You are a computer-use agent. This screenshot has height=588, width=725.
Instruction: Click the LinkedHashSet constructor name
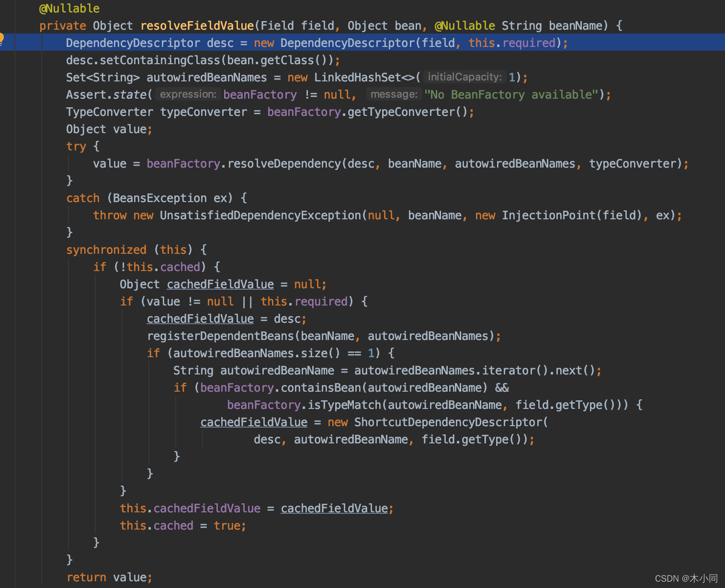click(x=357, y=78)
